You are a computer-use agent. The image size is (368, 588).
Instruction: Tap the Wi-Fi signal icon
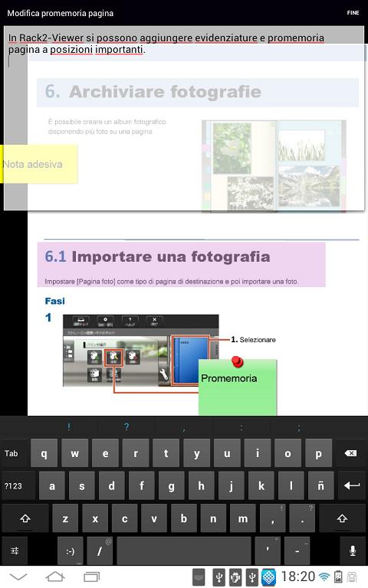pos(324,577)
